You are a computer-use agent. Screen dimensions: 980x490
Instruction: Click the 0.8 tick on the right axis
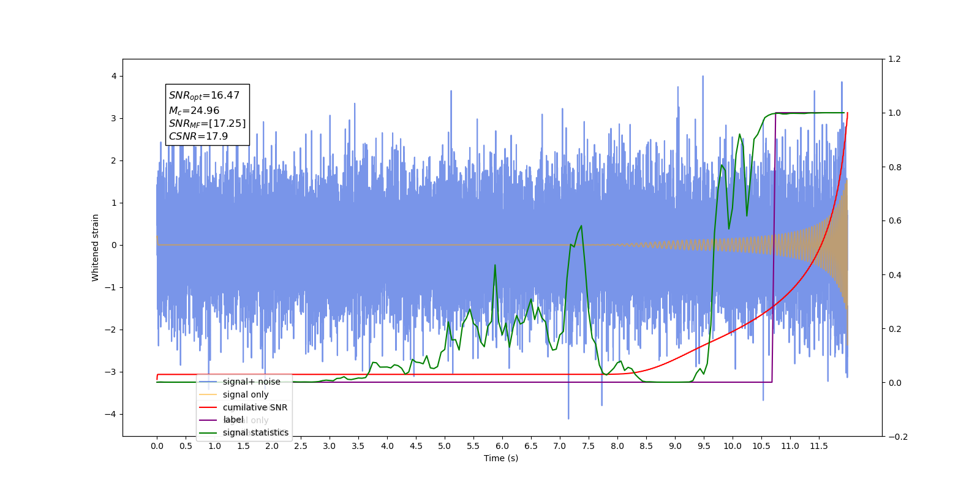tap(895, 167)
